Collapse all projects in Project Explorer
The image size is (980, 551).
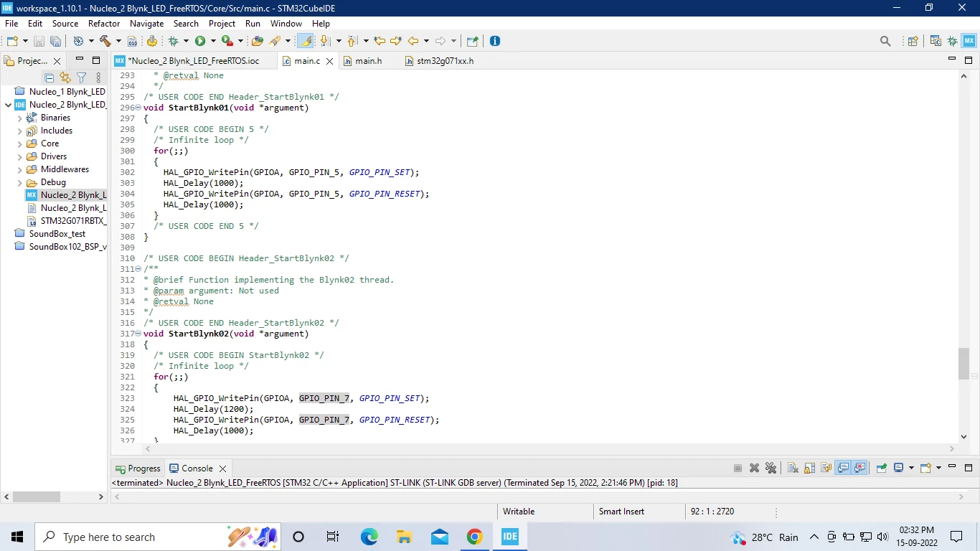[x=50, y=77]
